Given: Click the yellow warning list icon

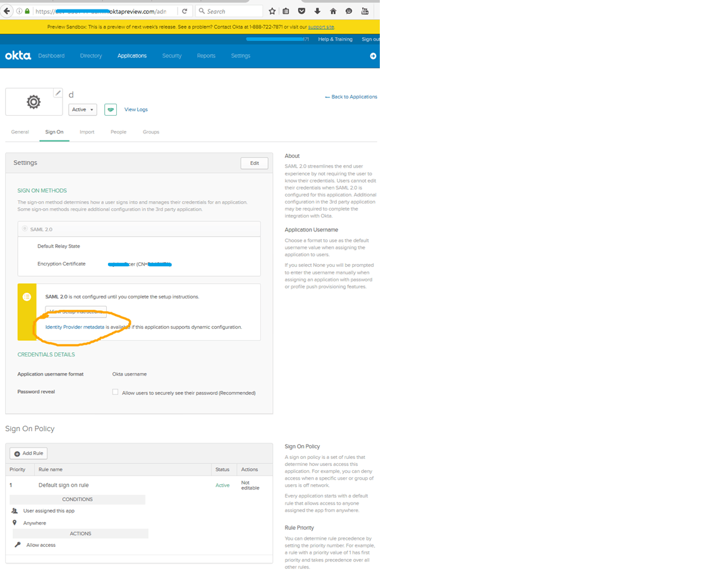Looking at the screenshot, I should point(27,296).
